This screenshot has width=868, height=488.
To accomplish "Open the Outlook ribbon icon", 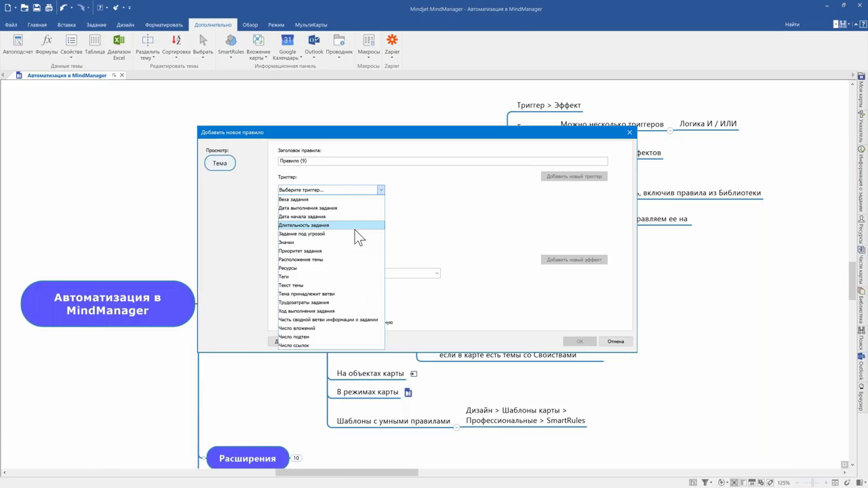I will click(314, 41).
